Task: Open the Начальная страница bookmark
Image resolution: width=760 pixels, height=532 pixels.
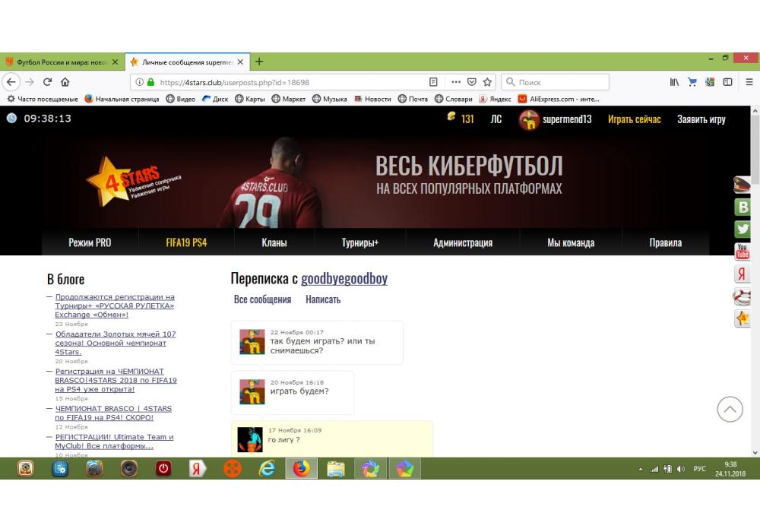Action: coord(122,99)
